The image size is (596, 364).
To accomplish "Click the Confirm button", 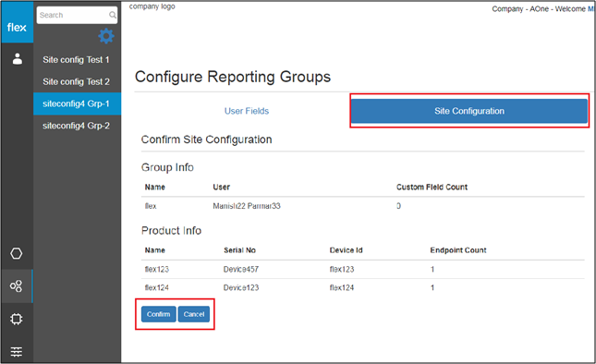I will click(x=159, y=314).
